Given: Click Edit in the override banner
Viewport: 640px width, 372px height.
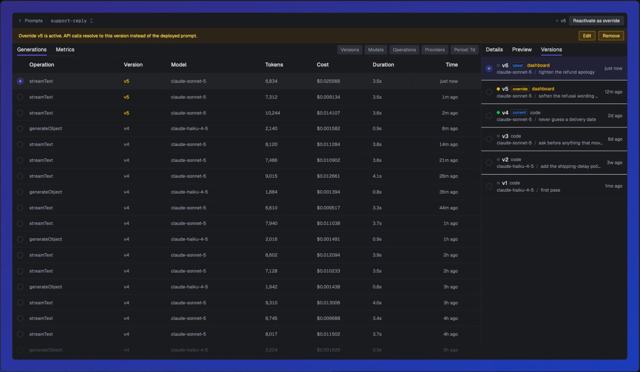Looking at the screenshot, I should coord(587,36).
